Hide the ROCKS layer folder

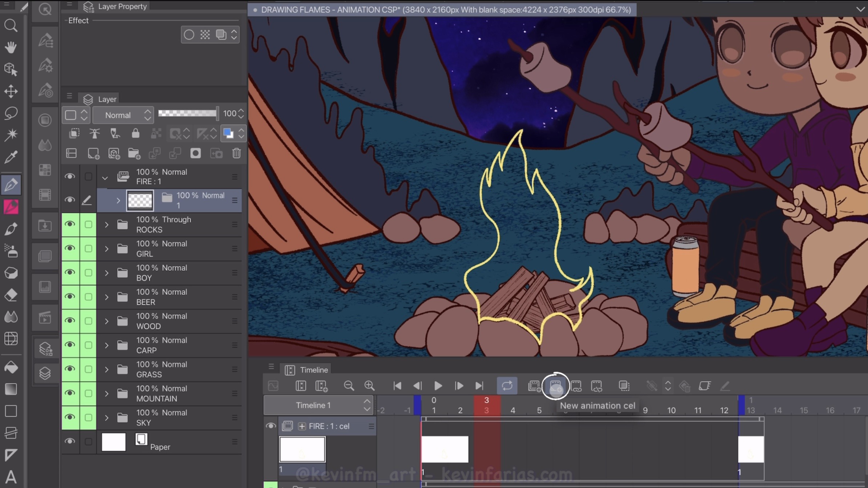[70, 224]
